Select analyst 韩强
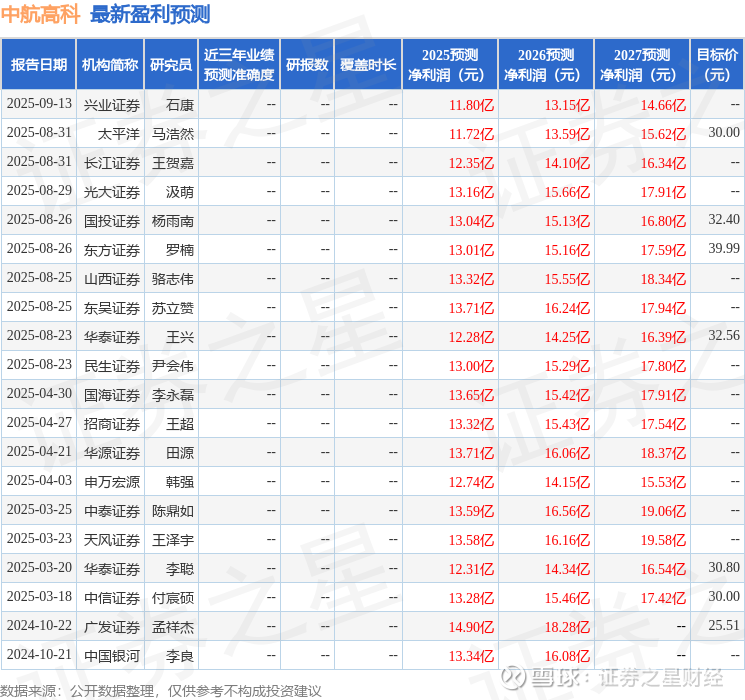This screenshot has height=700, width=745. [180, 482]
